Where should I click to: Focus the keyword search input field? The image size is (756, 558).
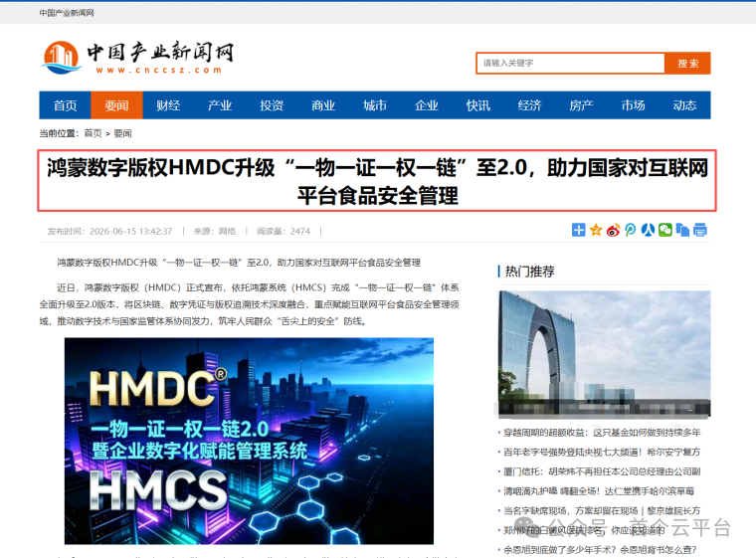click(570, 64)
